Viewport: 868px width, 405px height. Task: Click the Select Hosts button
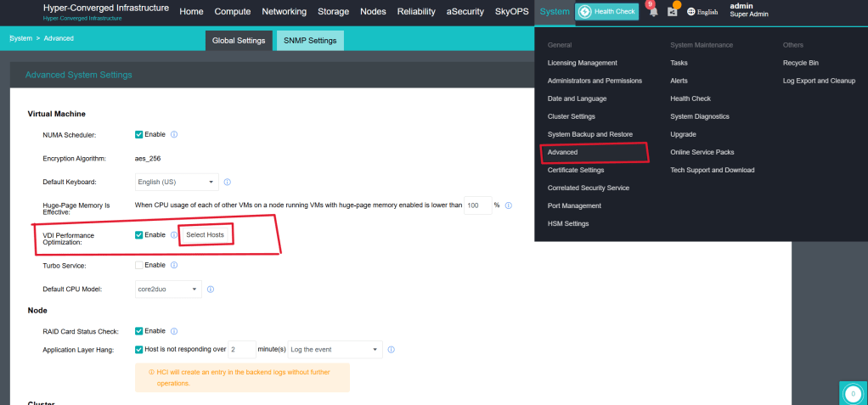point(205,234)
